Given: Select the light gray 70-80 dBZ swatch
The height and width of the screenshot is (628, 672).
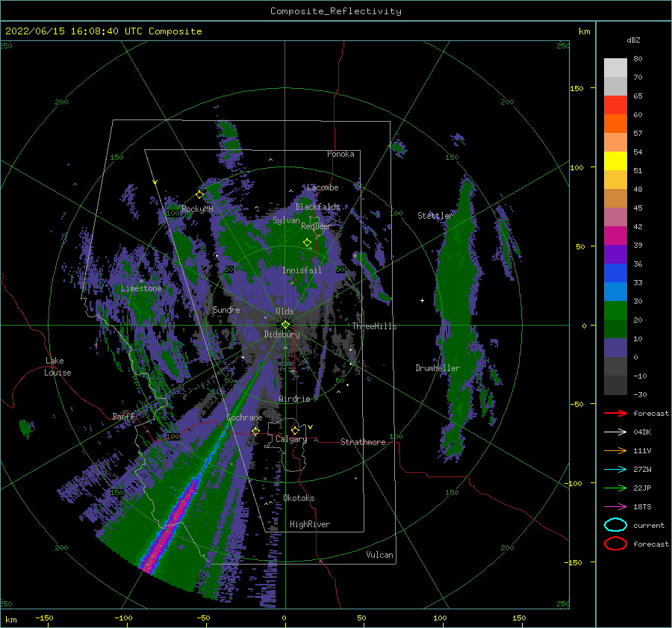Looking at the screenshot, I should click(615, 68).
